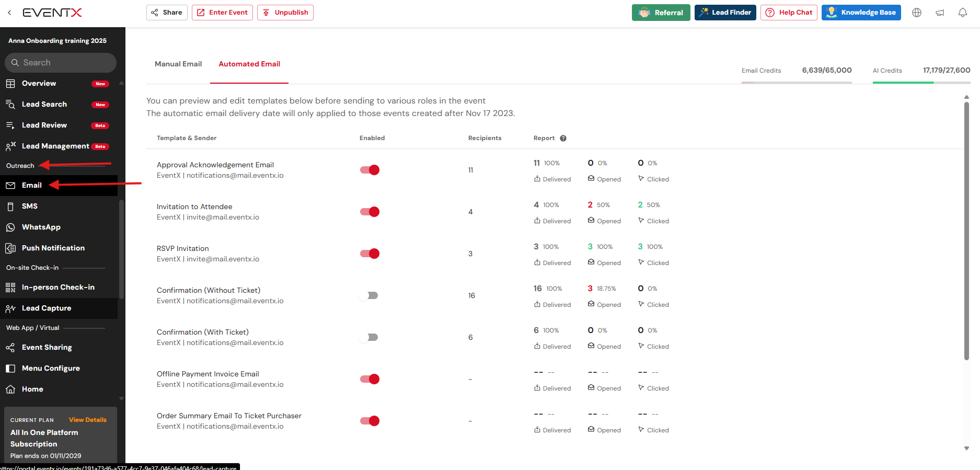The height and width of the screenshot is (470, 980).
Task: Turn off the RSVP Invitation toggle
Action: [x=370, y=254]
